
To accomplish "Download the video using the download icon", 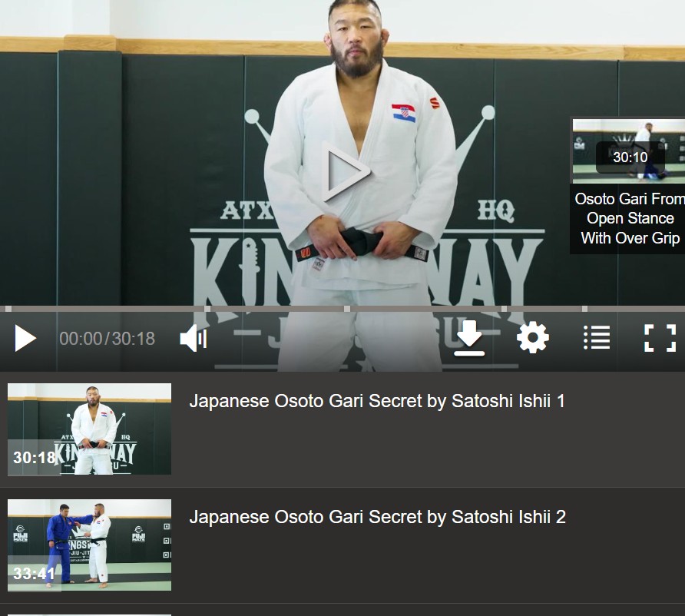I will 468,339.
